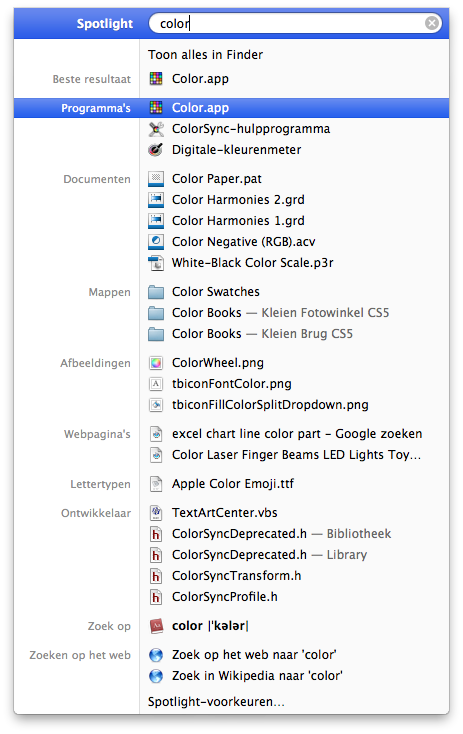Open Color Harmonies 1.grd icon
463x734 pixels.
156,221
